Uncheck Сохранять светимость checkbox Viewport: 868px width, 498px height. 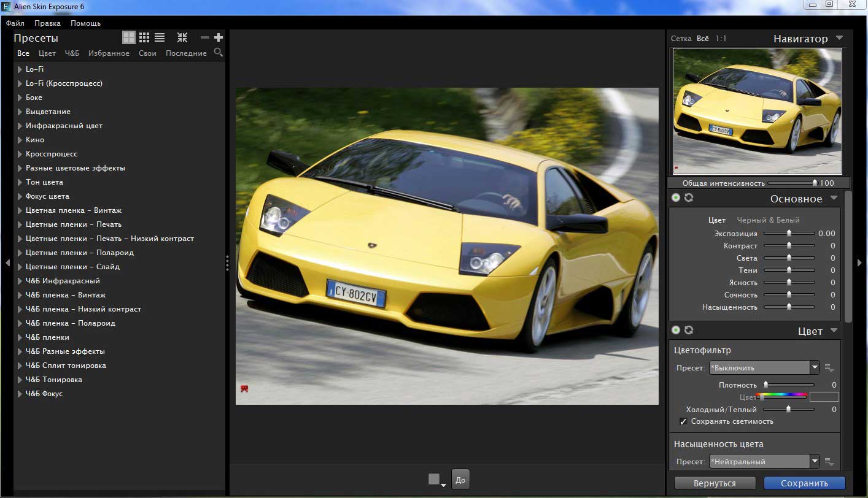click(x=683, y=421)
